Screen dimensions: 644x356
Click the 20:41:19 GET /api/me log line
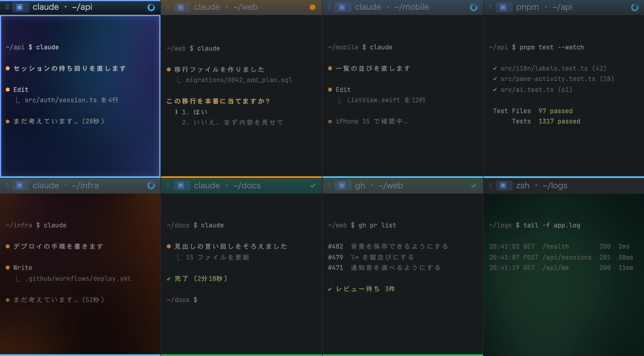click(561, 268)
